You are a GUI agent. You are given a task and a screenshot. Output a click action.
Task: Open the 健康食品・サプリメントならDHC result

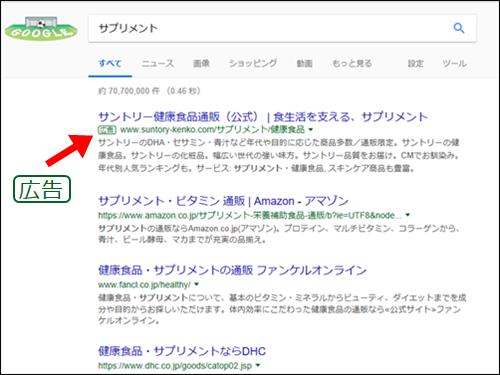pos(182,351)
